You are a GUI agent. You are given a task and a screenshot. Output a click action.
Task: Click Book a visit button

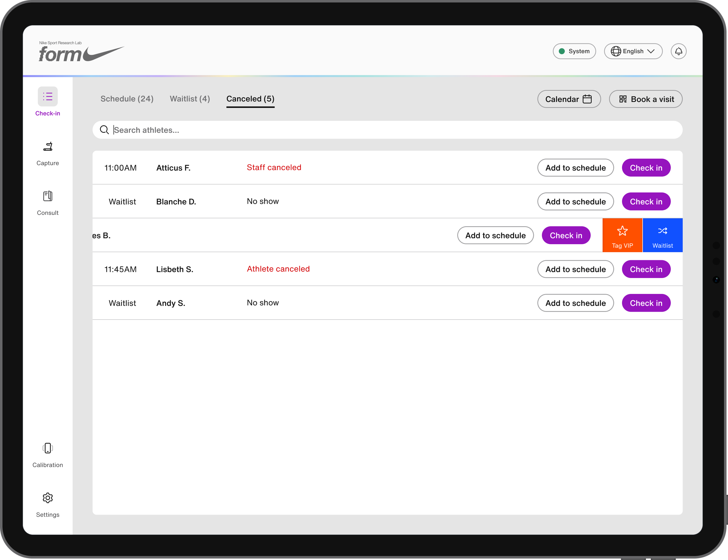pos(645,99)
